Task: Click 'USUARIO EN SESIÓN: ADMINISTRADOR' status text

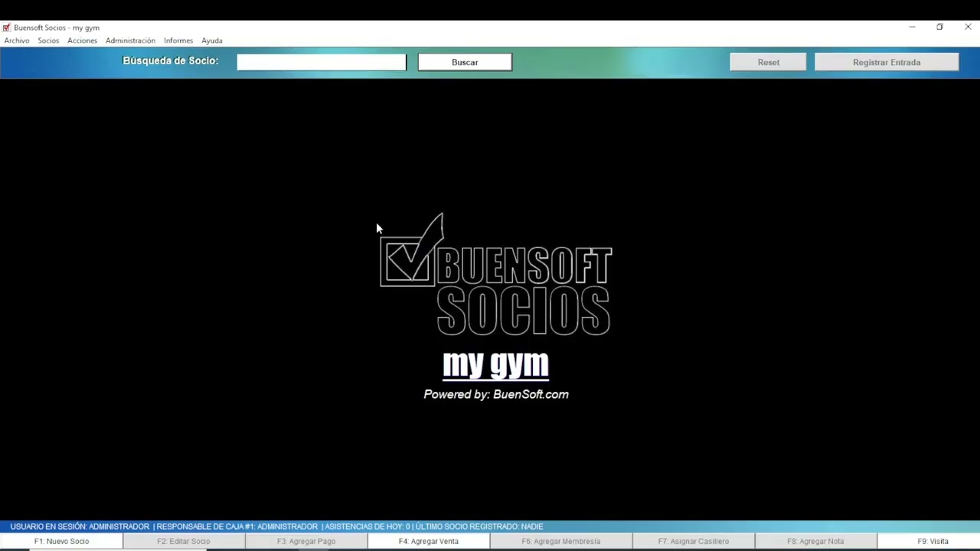Action: [x=80, y=527]
